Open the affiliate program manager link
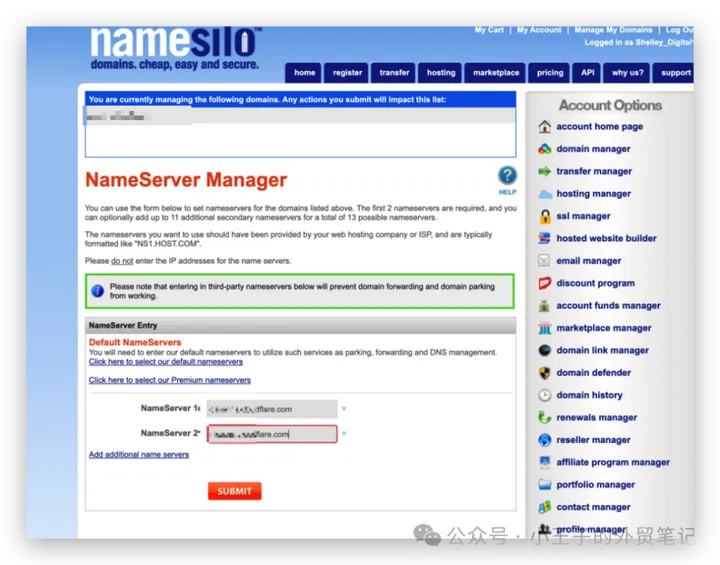The width and height of the screenshot is (720, 565). [613, 462]
